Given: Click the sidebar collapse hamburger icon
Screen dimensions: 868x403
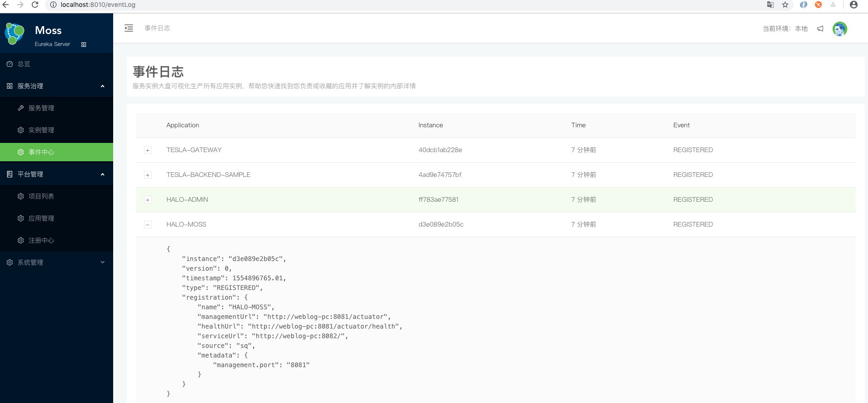Looking at the screenshot, I should (x=129, y=28).
